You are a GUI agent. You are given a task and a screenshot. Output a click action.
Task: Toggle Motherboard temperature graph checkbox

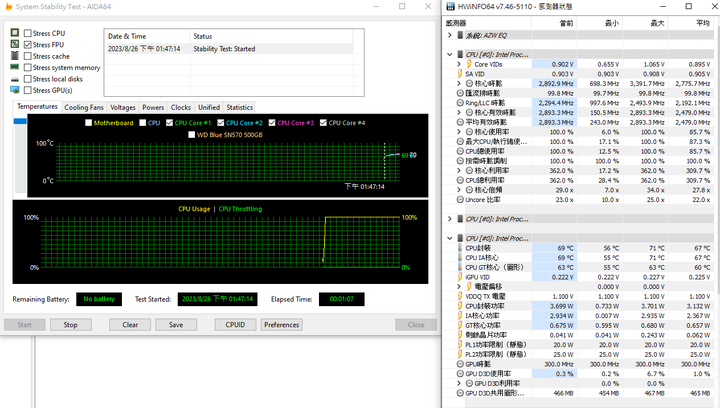[x=89, y=123]
